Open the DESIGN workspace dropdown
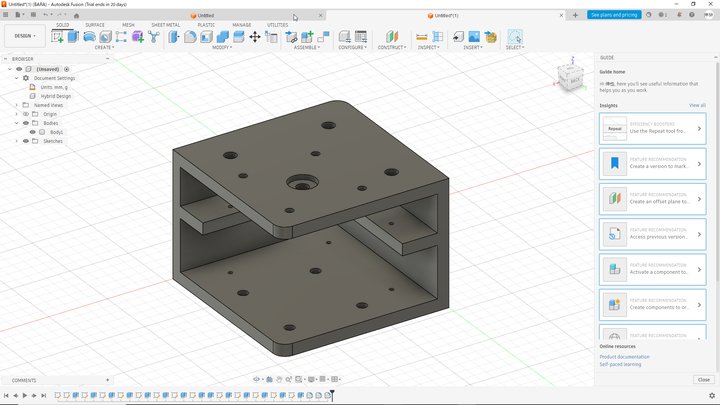 (x=25, y=36)
